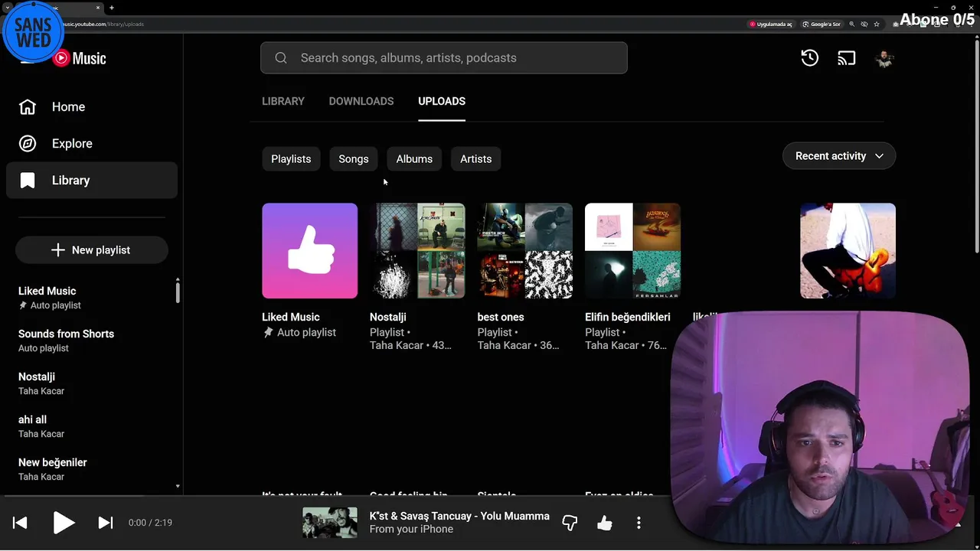980x551 pixels.
Task: Click the search magnifier icon
Action: coord(281,58)
